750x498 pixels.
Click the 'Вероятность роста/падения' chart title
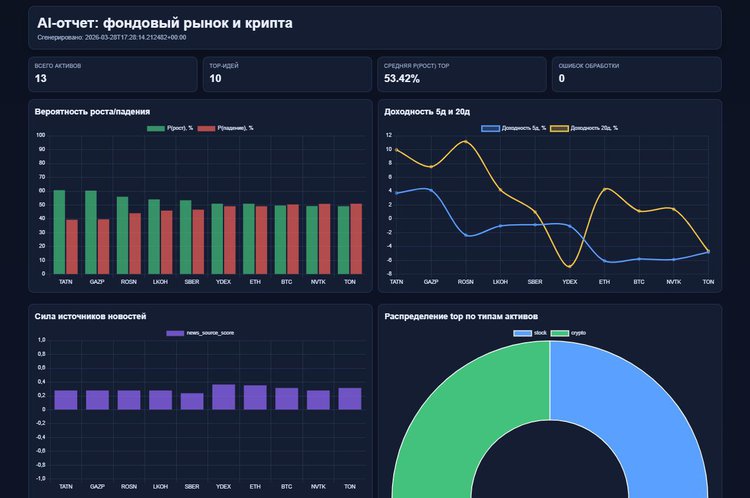(x=92, y=111)
